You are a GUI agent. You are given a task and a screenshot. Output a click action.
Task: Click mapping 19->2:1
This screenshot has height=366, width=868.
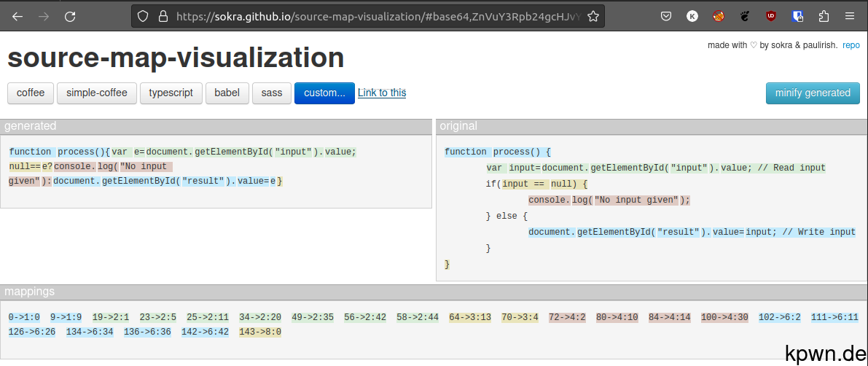[111, 317]
